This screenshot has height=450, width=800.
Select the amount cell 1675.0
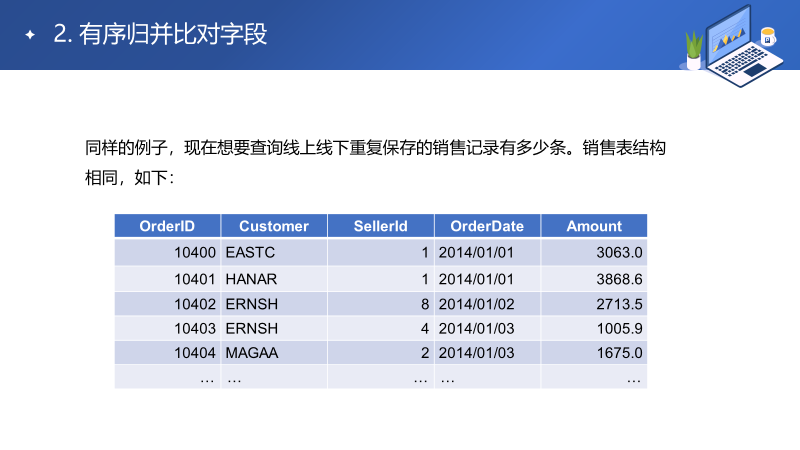(x=594, y=353)
